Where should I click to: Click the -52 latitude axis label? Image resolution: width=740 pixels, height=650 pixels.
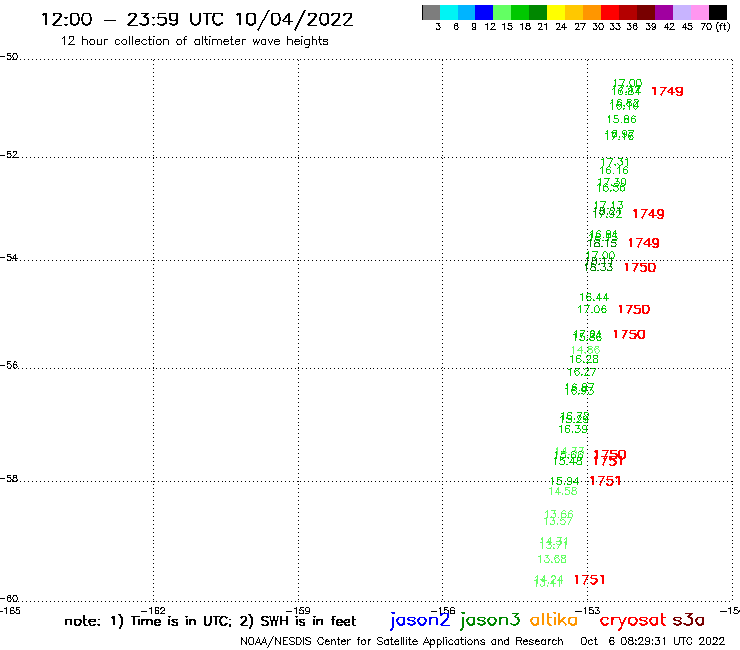9,155
